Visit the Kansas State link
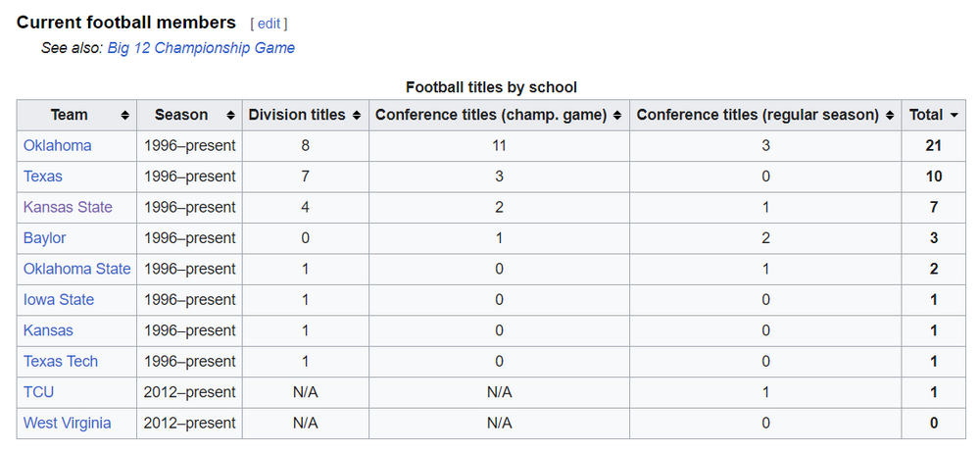The image size is (980, 453). (x=68, y=207)
